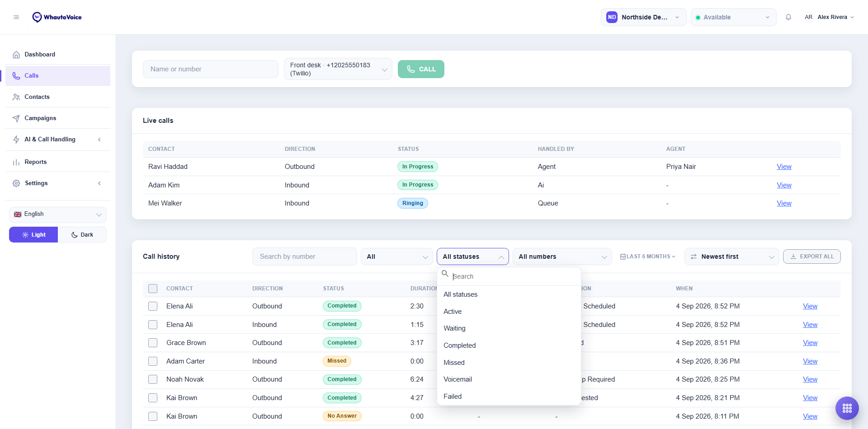The width and height of the screenshot is (868, 429).
Task: Click the Search by number field
Action: click(x=305, y=256)
